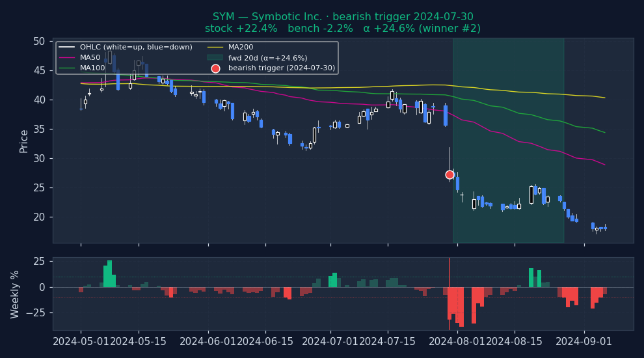Toggle the bearish trigger (2024-07-30) legend label
Screen dimensions: 644x358
coord(281,68)
